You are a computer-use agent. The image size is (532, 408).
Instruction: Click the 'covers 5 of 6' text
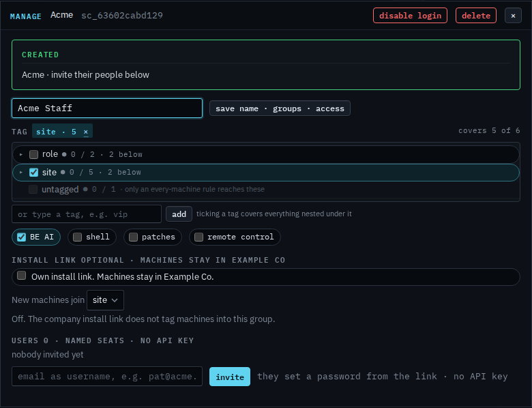(x=489, y=131)
